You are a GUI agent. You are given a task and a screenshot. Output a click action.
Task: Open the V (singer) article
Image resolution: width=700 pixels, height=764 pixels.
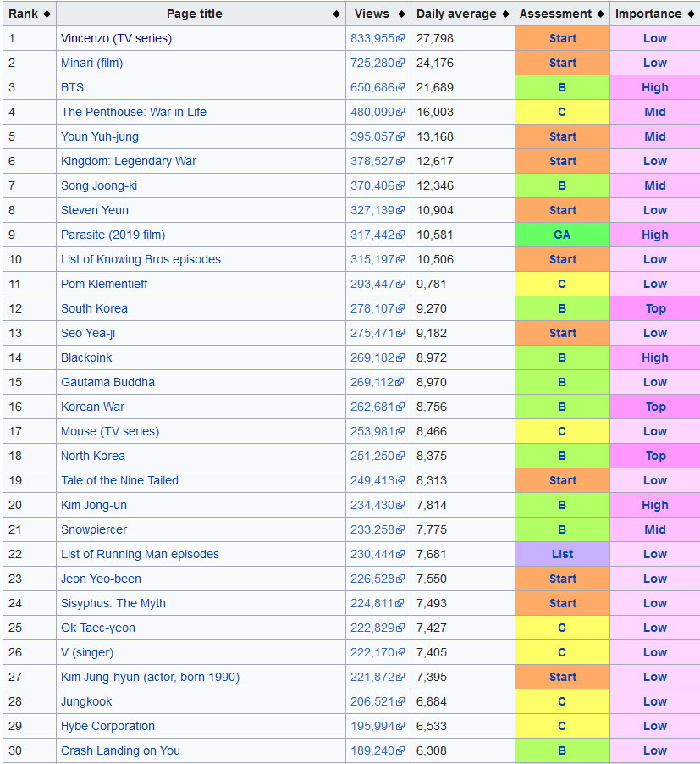(87, 652)
